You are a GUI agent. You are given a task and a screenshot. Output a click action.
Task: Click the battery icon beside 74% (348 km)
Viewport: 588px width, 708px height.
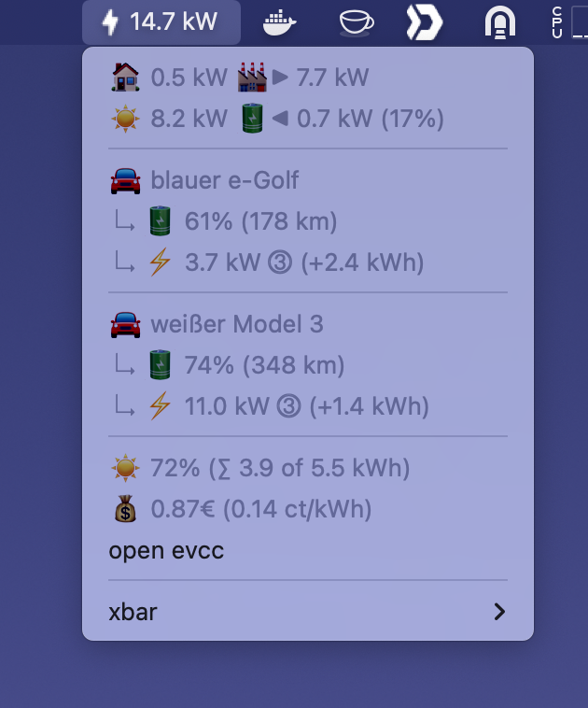161,365
